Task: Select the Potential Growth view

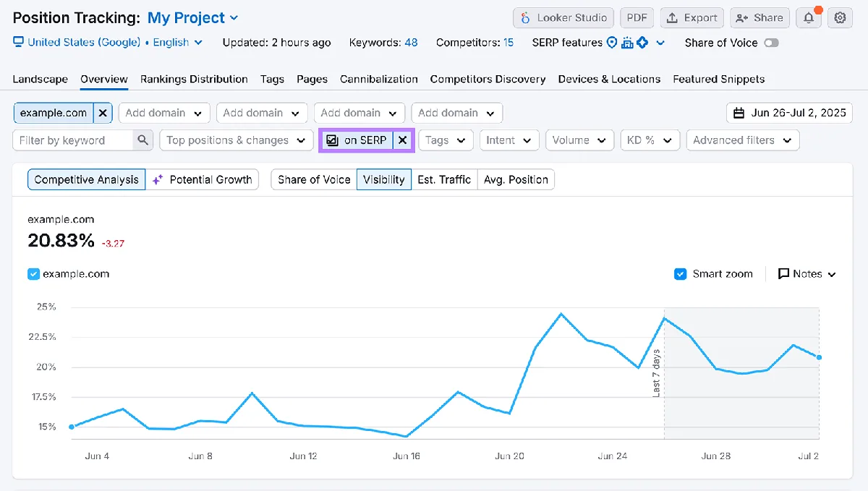Action: (x=203, y=179)
